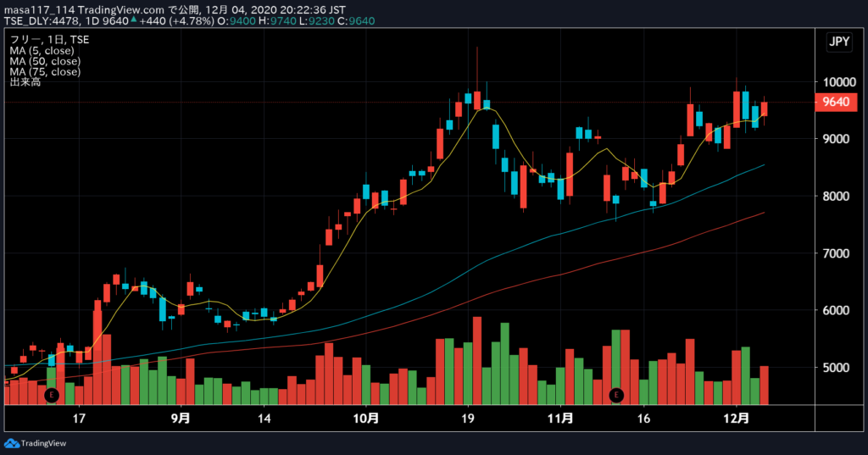Click the 9640 current price label

point(836,102)
